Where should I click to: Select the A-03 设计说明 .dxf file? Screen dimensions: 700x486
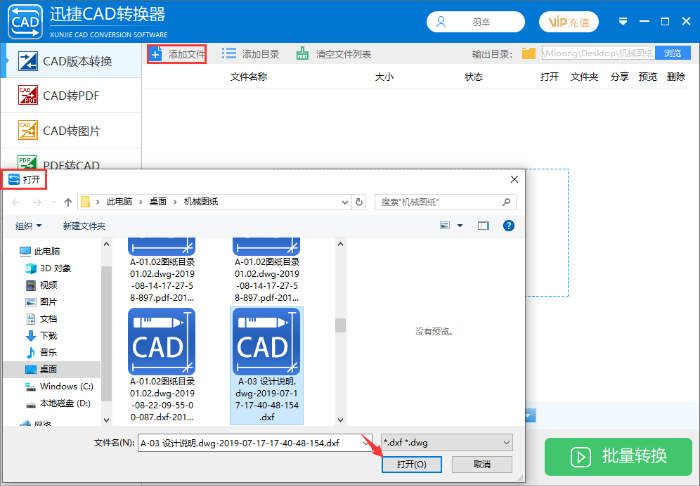click(267, 365)
